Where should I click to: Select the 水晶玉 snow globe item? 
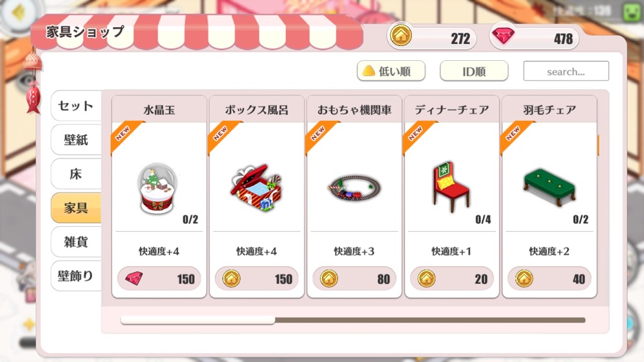point(158,189)
